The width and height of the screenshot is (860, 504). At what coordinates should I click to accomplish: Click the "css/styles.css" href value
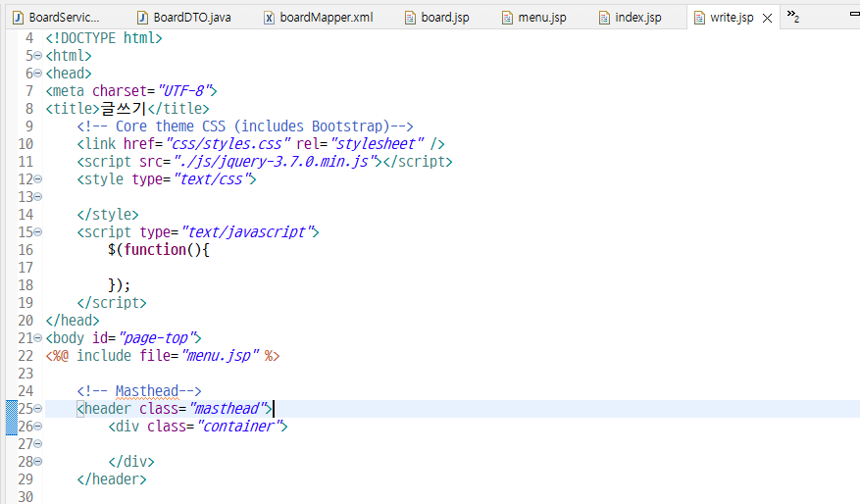click(x=228, y=144)
